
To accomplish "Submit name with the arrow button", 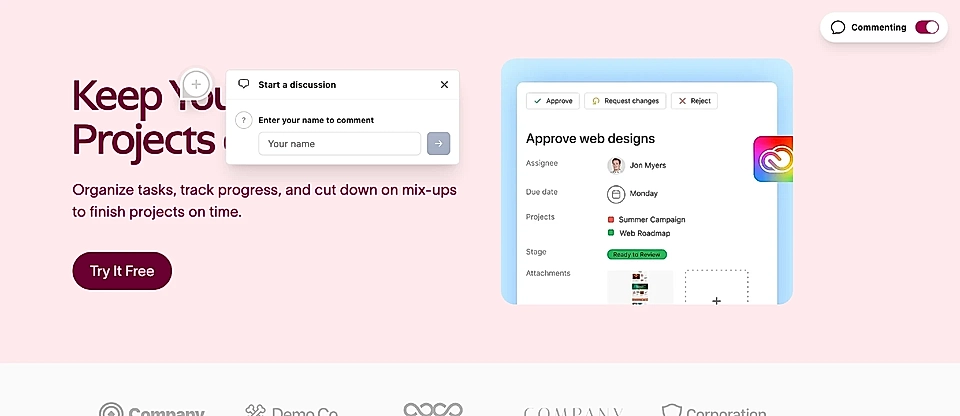I will pyautogui.click(x=438, y=143).
